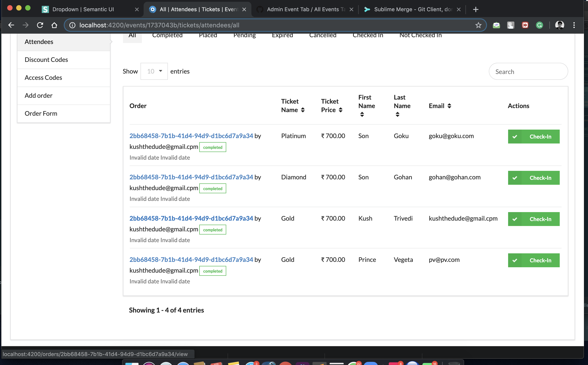
Task: Check in attendee Prince Vegeta
Action: point(534,260)
